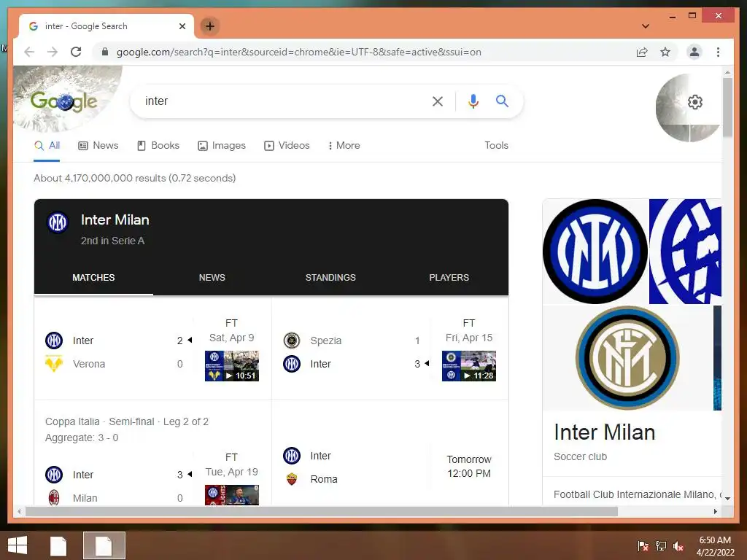Share this page from address bar

click(642, 52)
